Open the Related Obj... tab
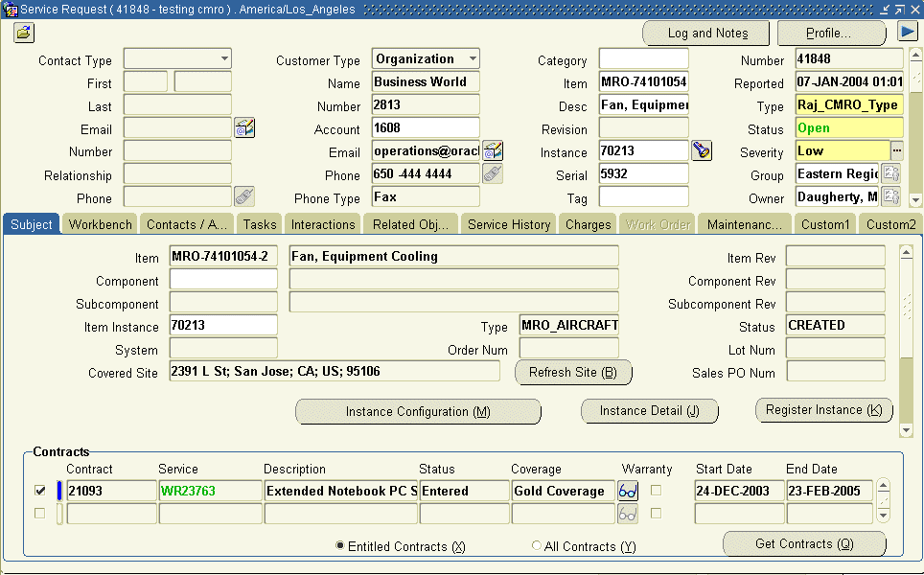The image size is (924, 575). click(x=411, y=224)
